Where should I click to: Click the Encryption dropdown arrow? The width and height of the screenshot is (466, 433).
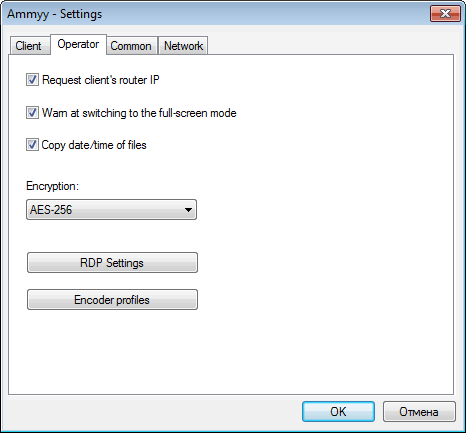(x=188, y=210)
